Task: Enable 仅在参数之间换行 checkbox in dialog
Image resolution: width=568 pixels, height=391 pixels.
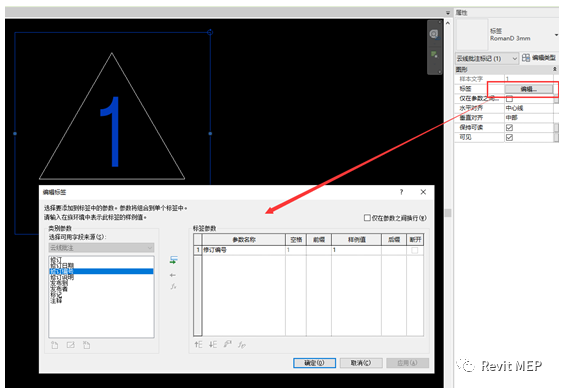Action: (367, 217)
